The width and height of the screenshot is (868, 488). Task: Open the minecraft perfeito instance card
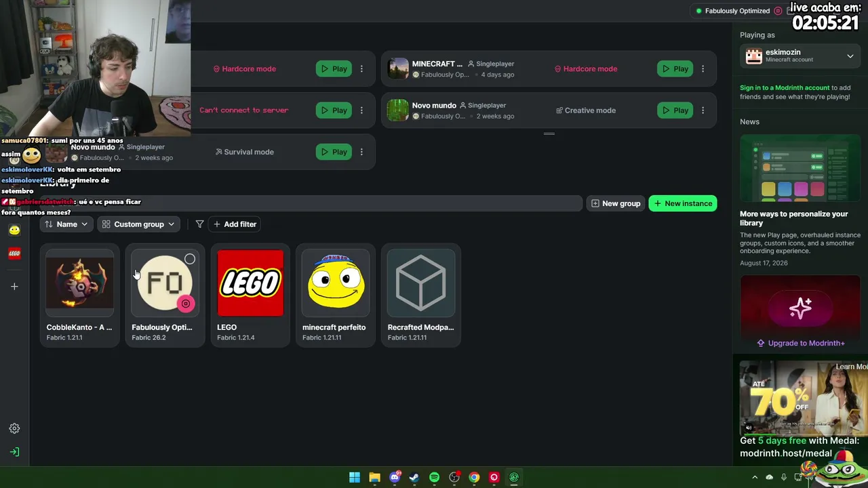pyautogui.click(x=336, y=296)
